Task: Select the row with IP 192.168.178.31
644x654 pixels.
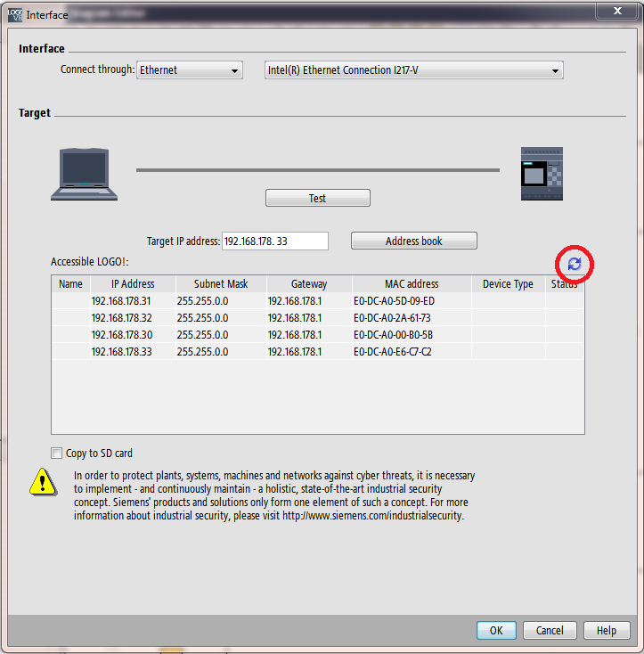Action: [318, 301]
